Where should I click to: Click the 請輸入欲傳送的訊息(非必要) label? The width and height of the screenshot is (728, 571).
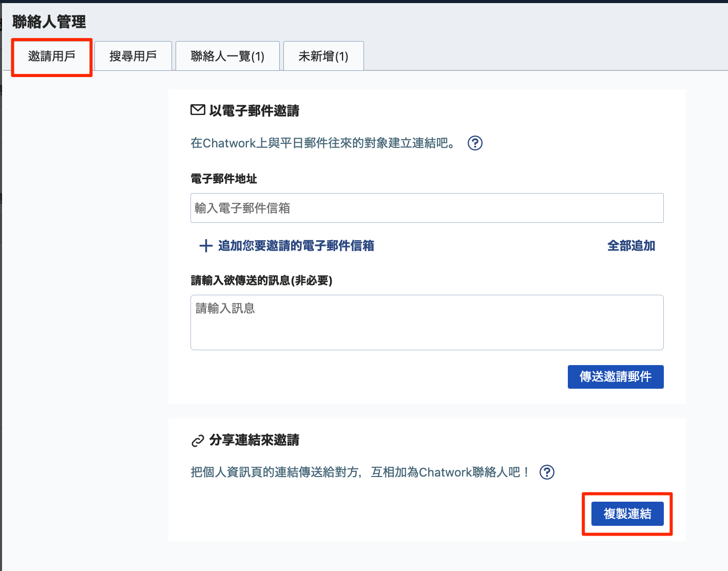pos(261,281)
